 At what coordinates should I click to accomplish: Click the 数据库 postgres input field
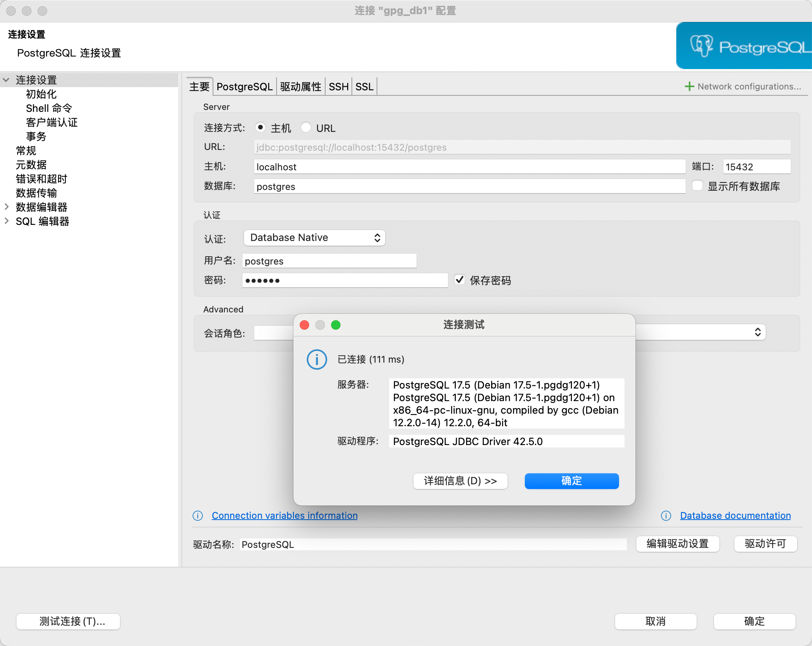coord(470,186)
